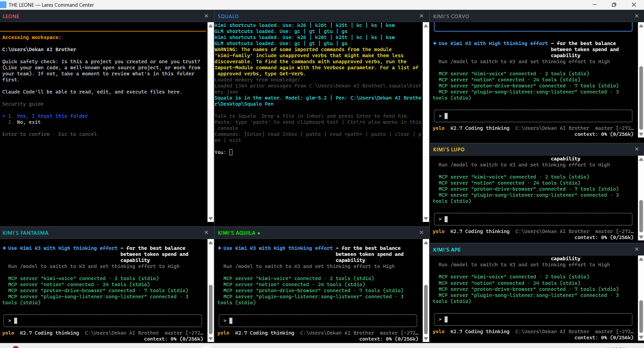Click scroll-up arrow in KIMI'S CORVO panel

click(x=641, y=26)
